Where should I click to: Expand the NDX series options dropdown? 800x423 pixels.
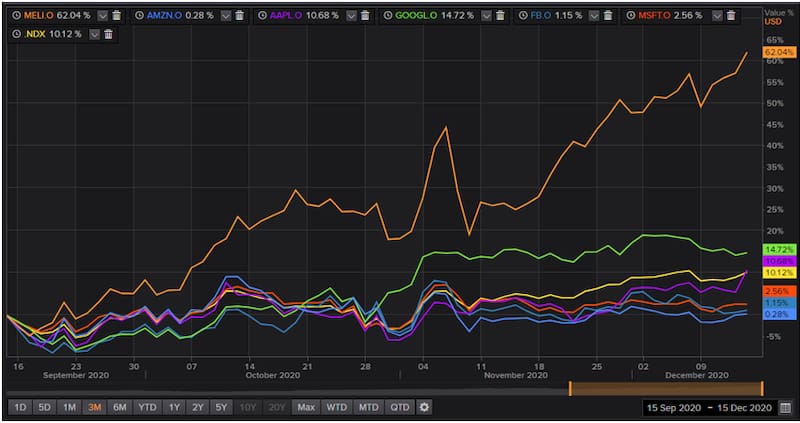point(94,34)
